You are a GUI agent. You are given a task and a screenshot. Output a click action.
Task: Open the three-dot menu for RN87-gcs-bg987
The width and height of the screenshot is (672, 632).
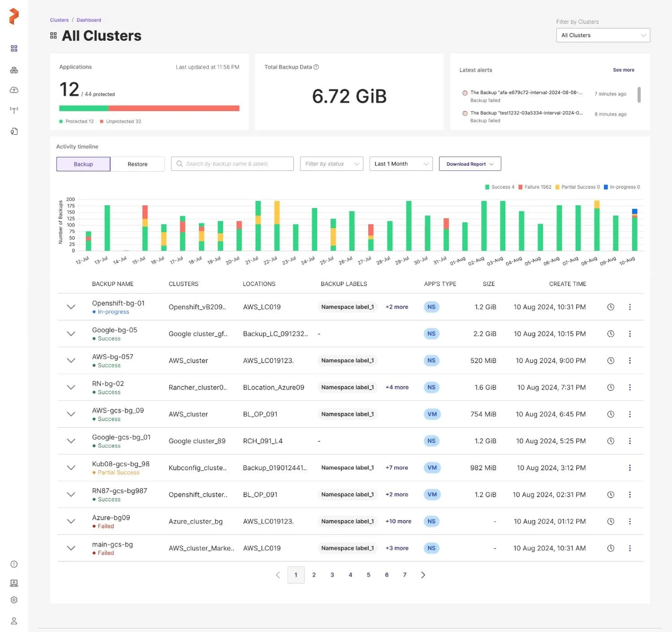pyautogui.click(x=630, y=495)
